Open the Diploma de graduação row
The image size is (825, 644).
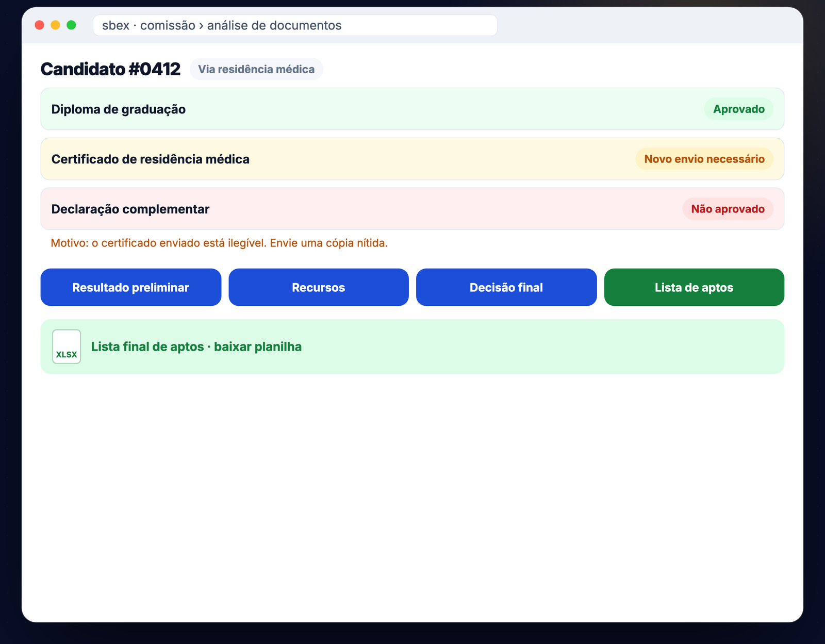pos(412,109)
